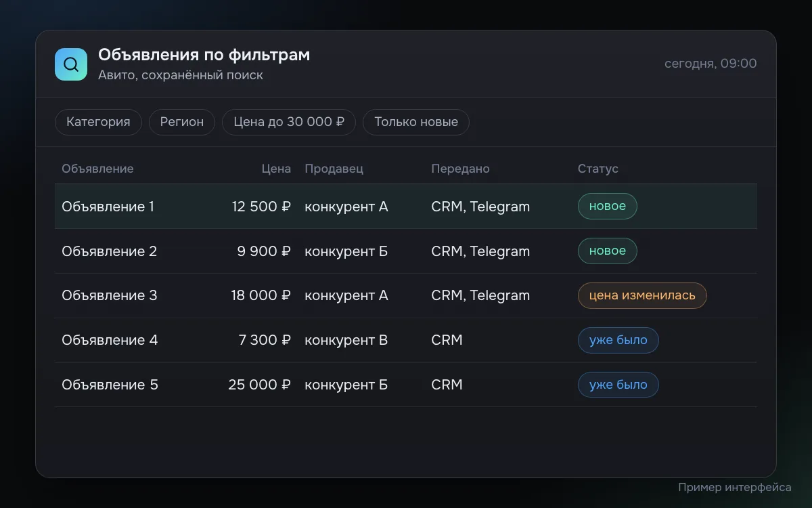The image size is (812, 508).
Task: Click CRM, Telegram in Объявление 3 row
Action: pyautogui.click(x=480, y=295)
